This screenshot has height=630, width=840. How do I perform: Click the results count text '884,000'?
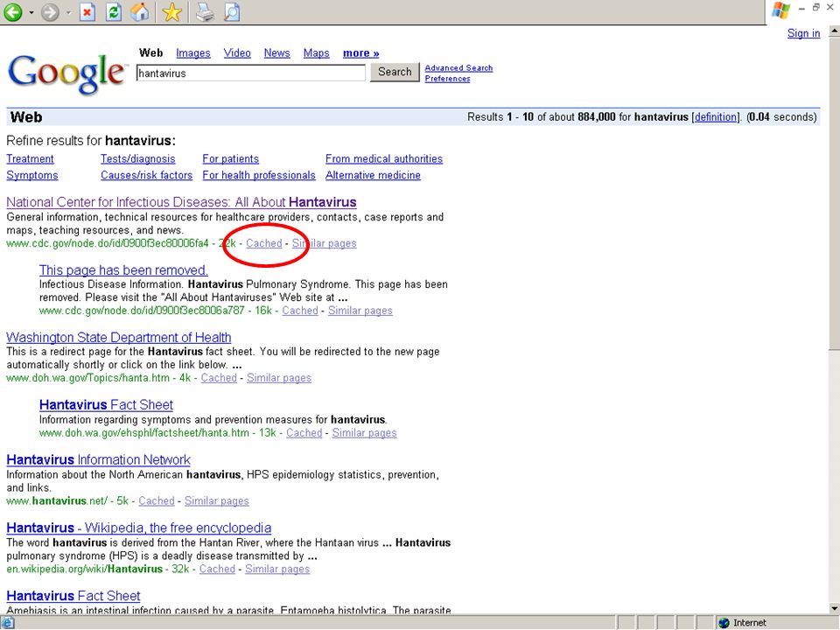pos(596,116)
